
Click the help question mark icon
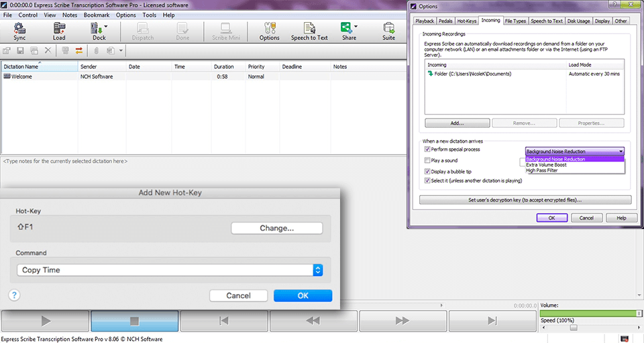click(x=14, y=295)
